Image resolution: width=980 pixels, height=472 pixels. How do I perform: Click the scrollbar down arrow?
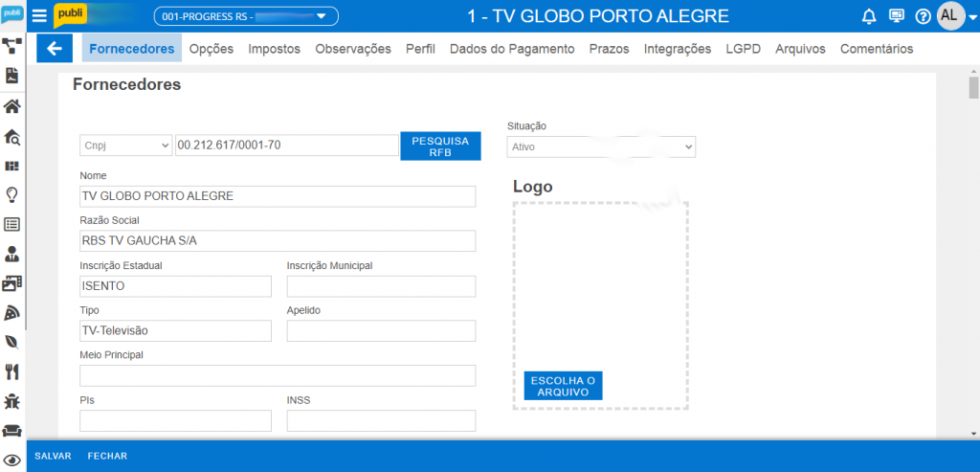click(x=973, y=434)
